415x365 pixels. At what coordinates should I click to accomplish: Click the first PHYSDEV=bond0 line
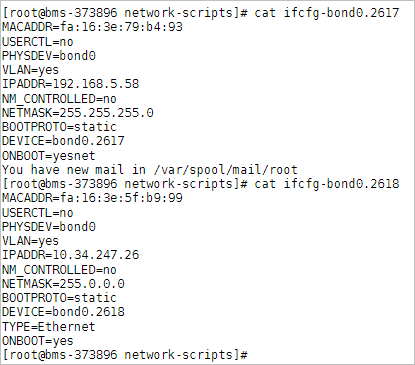pyautogui.click(x=49, y=56)
